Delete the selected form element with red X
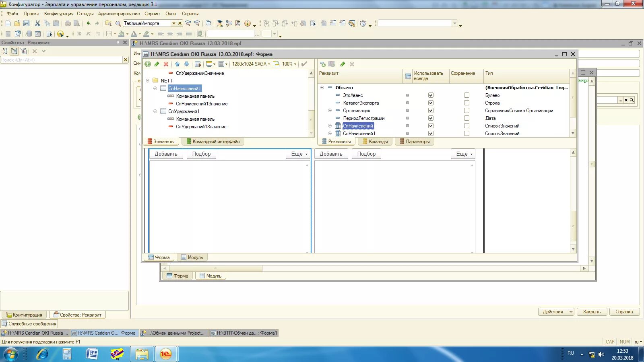This screenshot has height=362, width=644. pos(166,64)
